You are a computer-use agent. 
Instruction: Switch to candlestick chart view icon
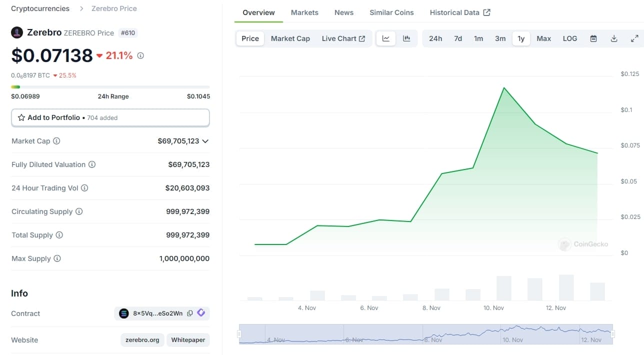pos(406,38)
